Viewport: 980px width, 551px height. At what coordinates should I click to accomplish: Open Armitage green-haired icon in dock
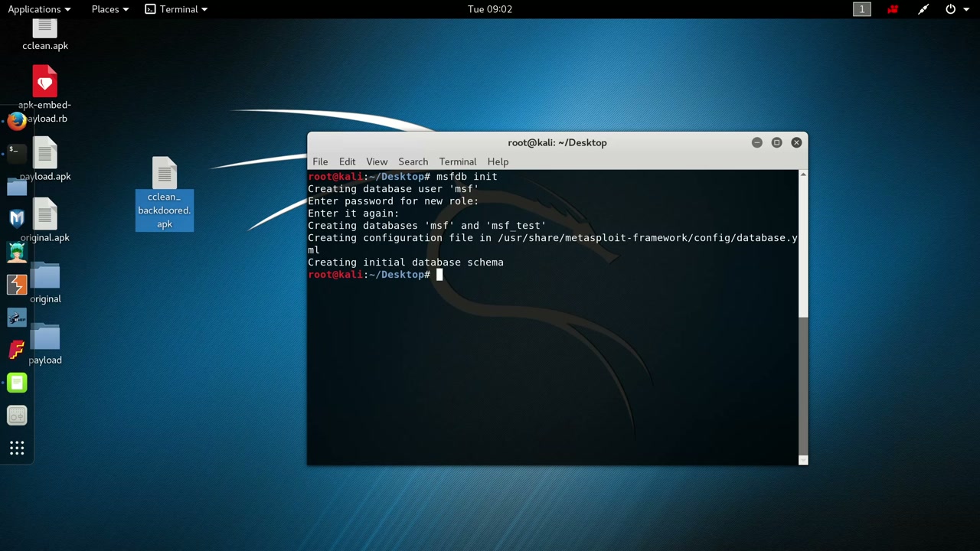[x=17, y=252]
